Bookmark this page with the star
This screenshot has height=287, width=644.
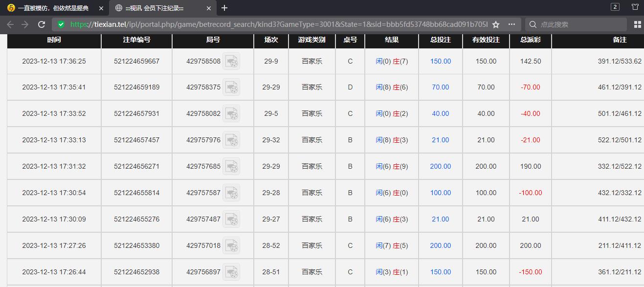tap(496, 24)
